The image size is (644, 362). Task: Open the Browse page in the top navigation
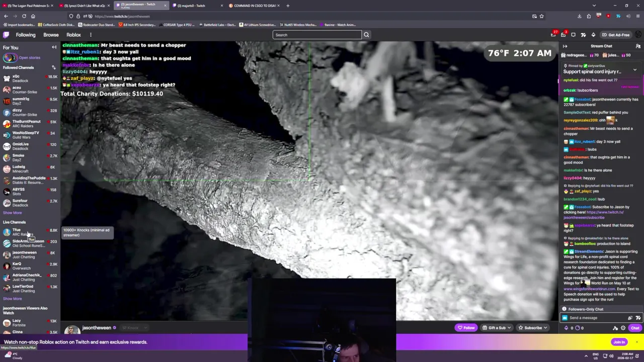tap(51, 35)
